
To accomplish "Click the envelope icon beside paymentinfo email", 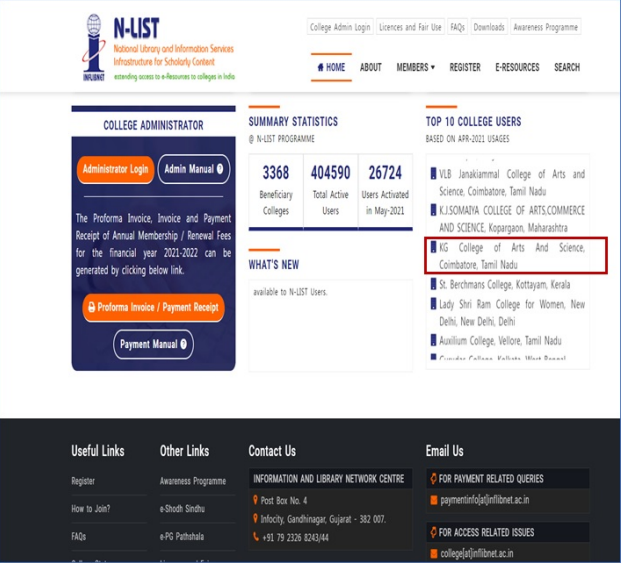I will [x=434, y=500].
